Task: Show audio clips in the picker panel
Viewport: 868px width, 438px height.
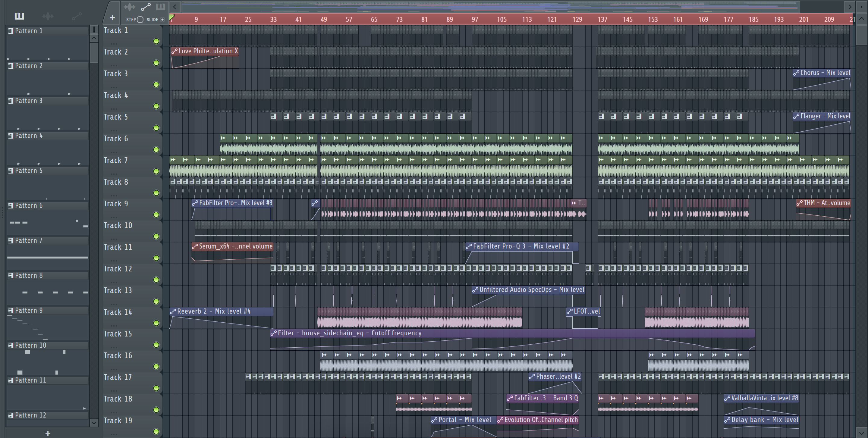Action: [x=48, y=16]
